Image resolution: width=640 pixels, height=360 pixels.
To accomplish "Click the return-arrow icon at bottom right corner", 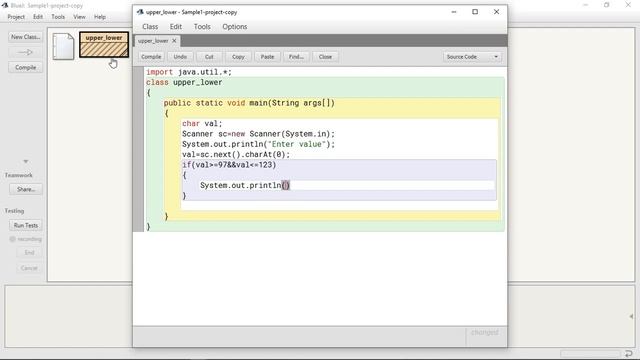I will (629, 353).
